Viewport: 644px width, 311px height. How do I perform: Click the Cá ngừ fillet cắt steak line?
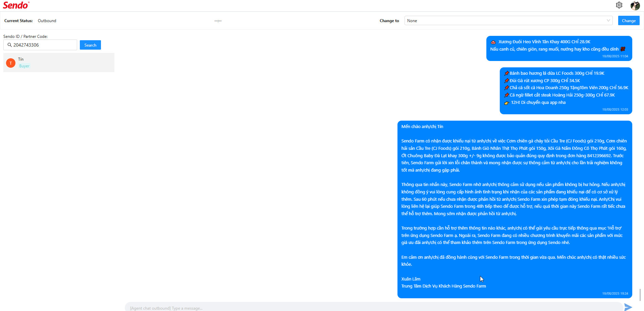(559, 95)
